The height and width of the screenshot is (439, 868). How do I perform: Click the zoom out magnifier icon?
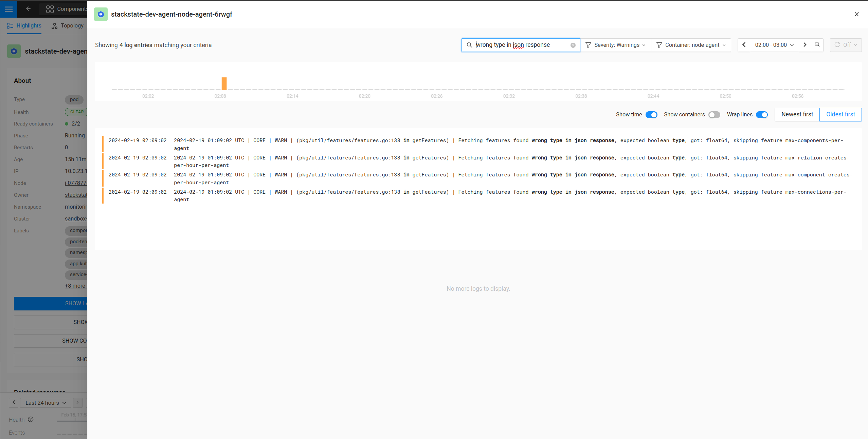(x=817, y=45)
